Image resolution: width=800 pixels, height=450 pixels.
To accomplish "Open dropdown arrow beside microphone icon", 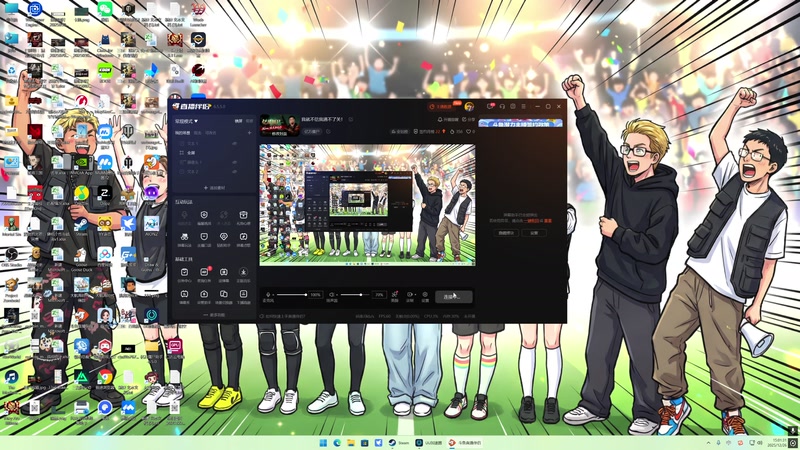I will coord(273,295).
